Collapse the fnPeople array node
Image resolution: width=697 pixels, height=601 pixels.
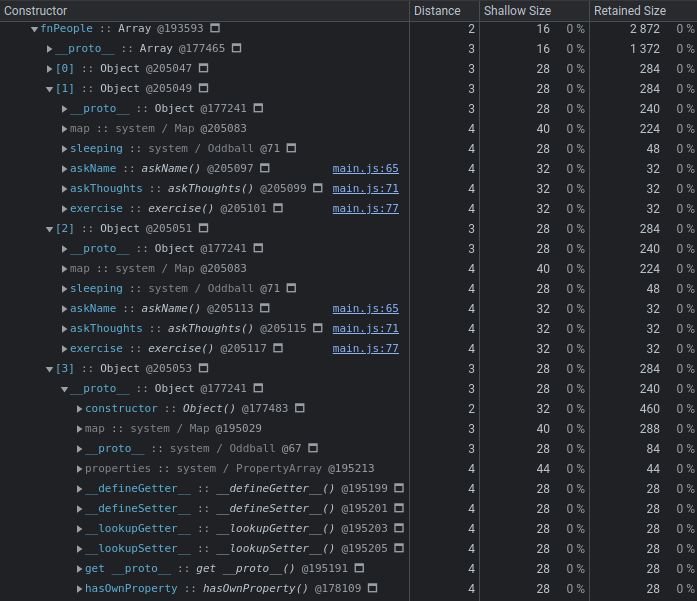click(34, 29)
